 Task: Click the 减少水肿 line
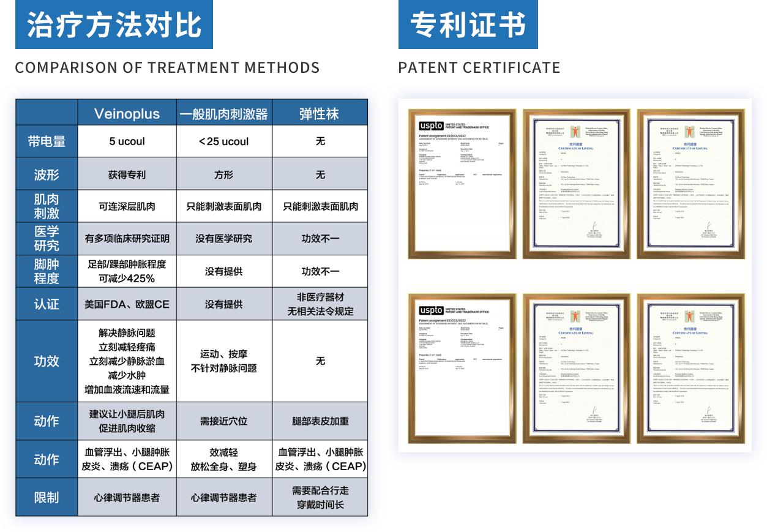(127, 375)
